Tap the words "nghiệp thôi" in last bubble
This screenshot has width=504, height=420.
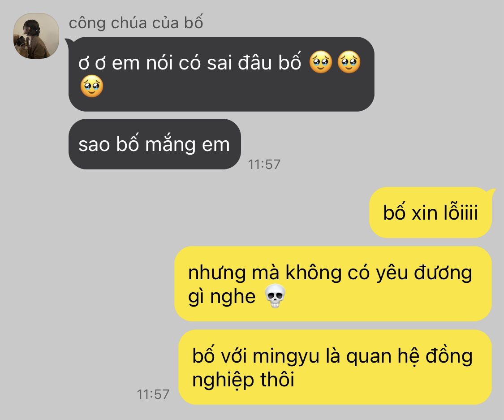click(x=243, y=380)
